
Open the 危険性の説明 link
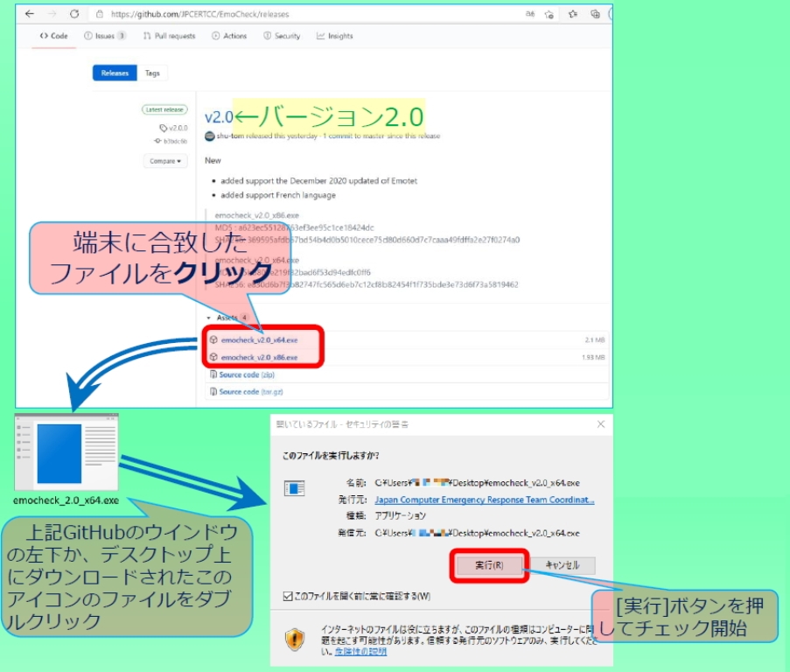(360, 651)
